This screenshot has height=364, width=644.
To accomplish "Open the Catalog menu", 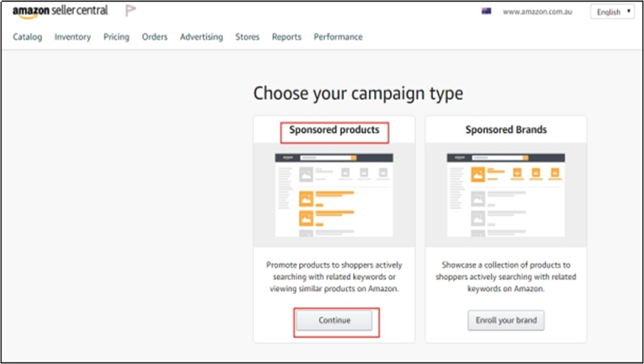I will pyautogui.click(x=27, y=37).
